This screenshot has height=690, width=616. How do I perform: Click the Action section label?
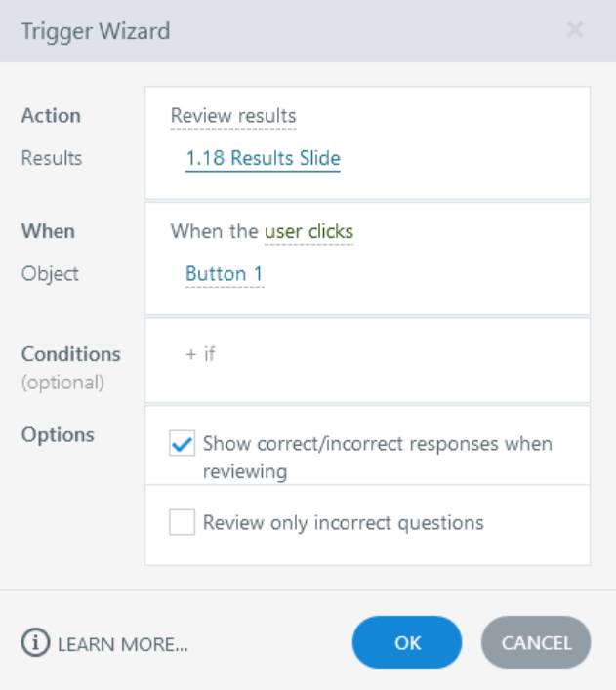pyautogui.click(x=51, y=116)
